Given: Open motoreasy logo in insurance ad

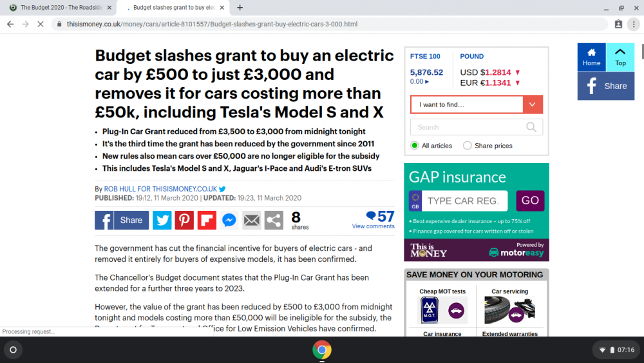Looking at the screenshot, I should (516, 252).
